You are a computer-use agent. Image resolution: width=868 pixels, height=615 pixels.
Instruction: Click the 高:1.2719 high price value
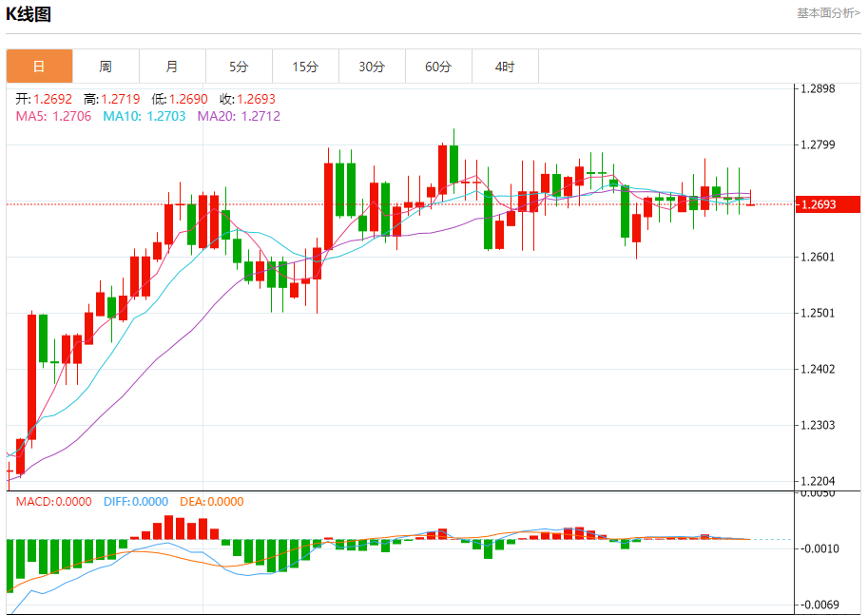(112, 99)
